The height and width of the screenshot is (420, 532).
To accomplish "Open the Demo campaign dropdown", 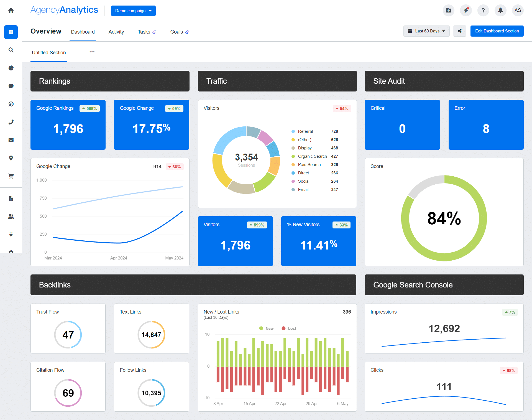I will tap(133, 11).
